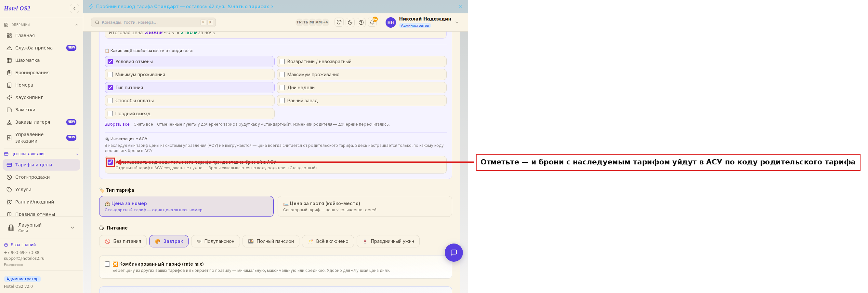
Task: Click the Правила отмены icon
Action: [9, 214]
